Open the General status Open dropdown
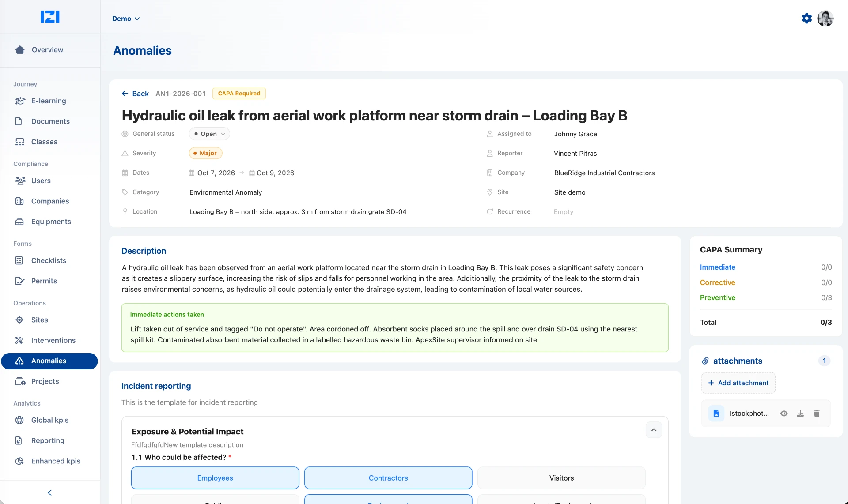The width and height of the screenshot is (848, 504). click(209, 134)
